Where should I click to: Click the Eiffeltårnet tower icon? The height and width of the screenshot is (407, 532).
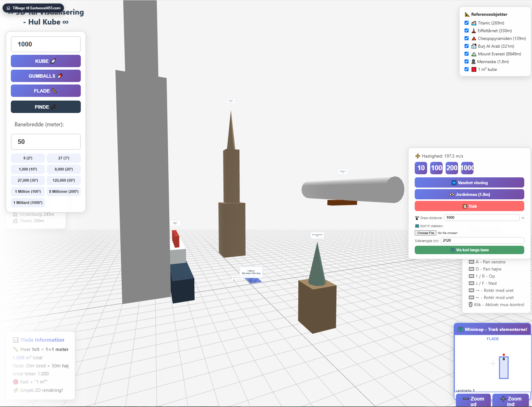[x=474, y=31]
